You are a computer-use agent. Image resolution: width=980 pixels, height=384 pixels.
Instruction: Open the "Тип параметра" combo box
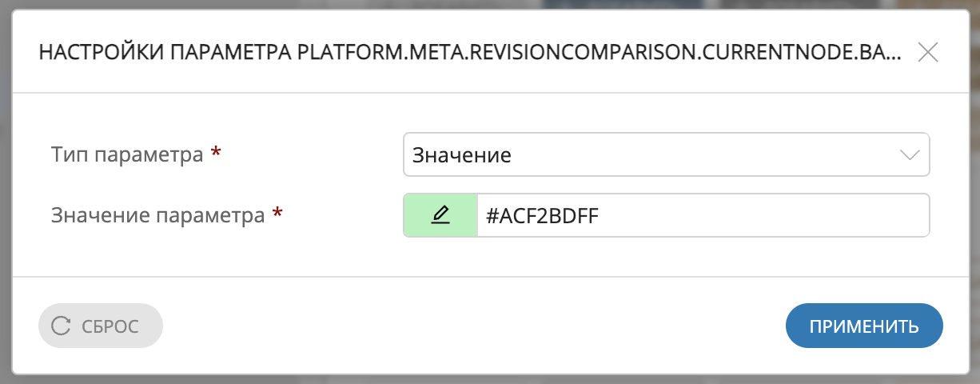(x=665, y=154)
